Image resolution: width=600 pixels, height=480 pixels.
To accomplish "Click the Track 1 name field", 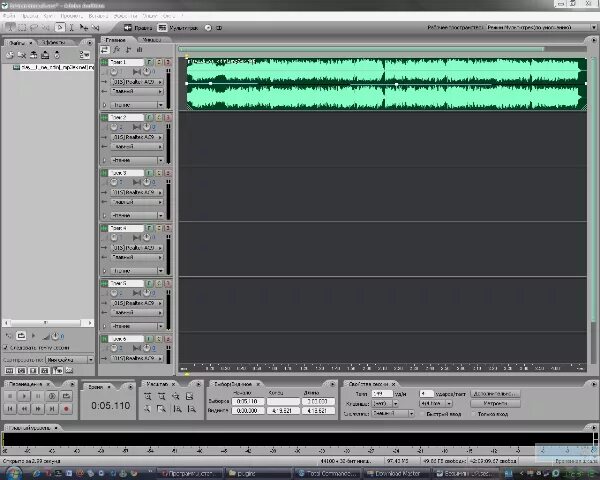I will point(126,62).
